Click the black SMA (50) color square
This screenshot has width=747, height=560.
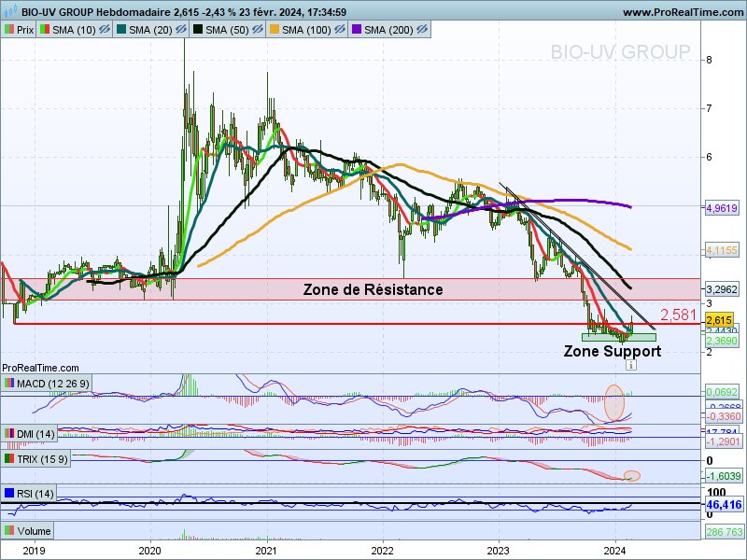point(198,30)
